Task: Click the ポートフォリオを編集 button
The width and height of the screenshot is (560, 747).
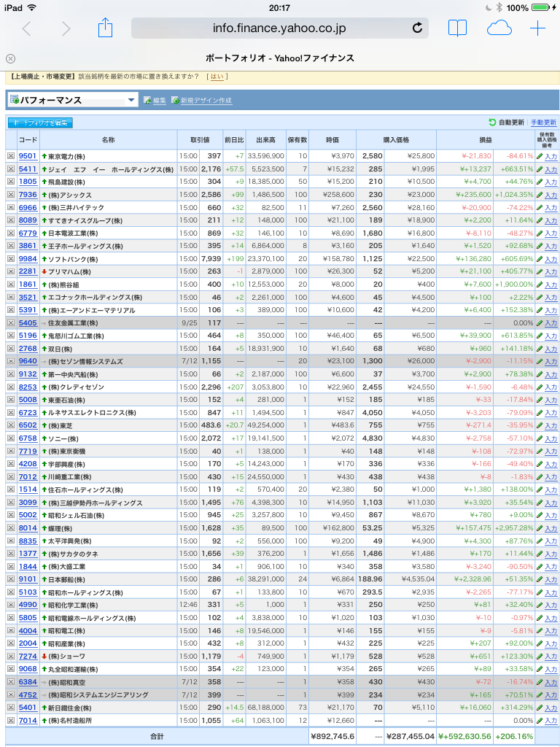Action: pos(41,123)
